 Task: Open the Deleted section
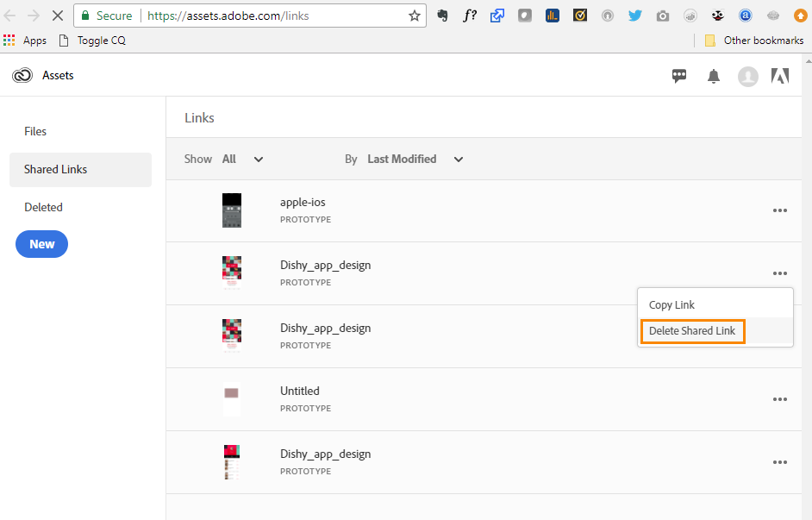[43, 207]
